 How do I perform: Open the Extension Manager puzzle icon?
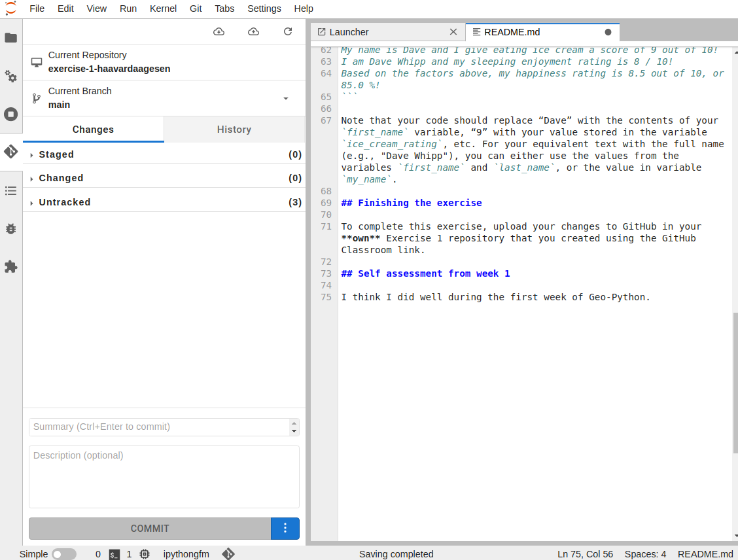click(x=11, y=267)
